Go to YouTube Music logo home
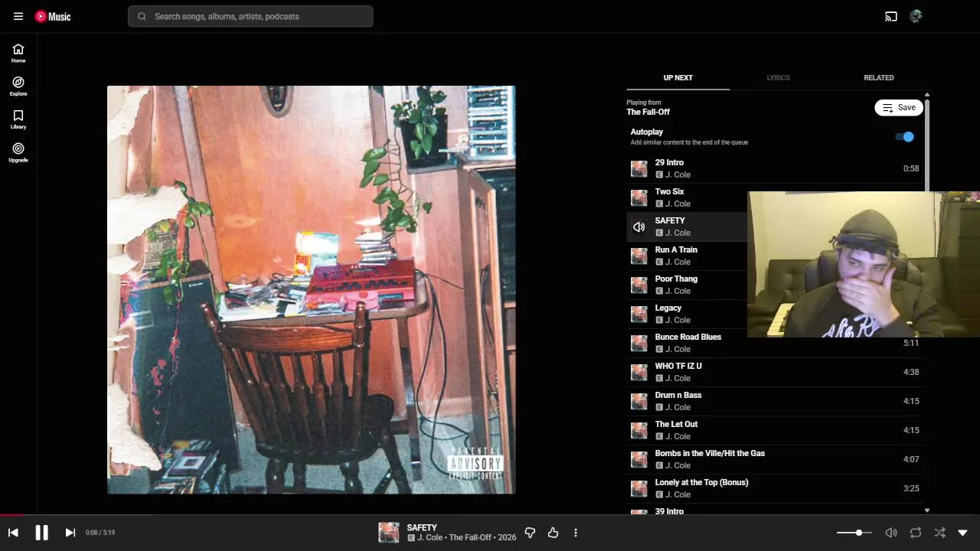This screenshot has height=551, width=980. [53, 16]
